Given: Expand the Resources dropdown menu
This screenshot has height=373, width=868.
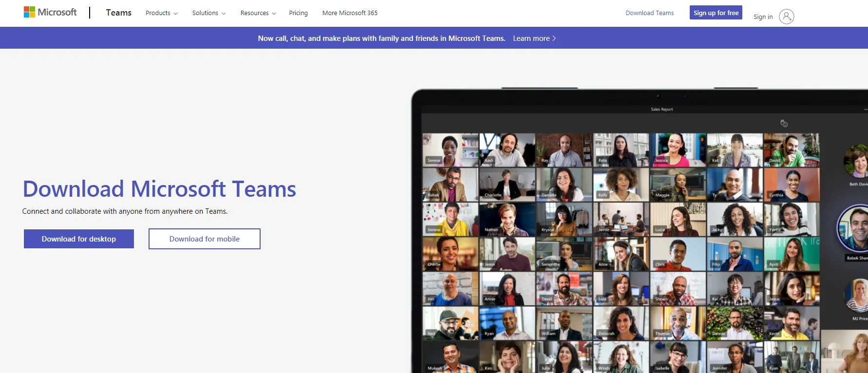Looking at the screenshot, I should [258, 13].
